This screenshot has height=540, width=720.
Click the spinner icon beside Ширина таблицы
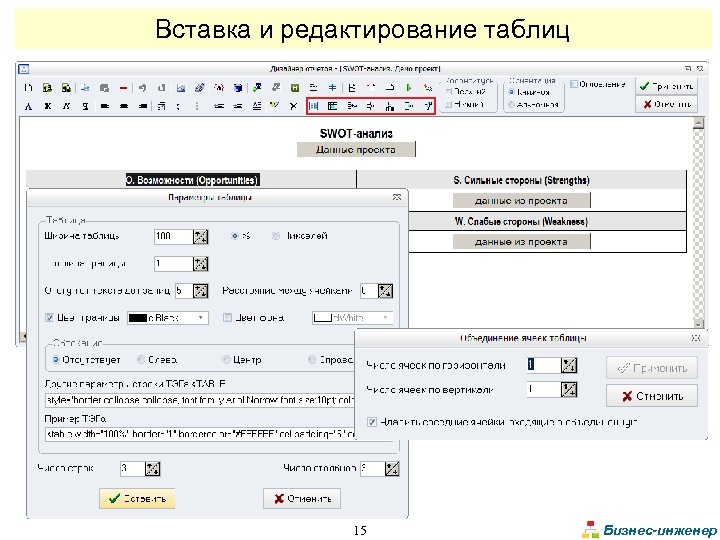(200, 236)
